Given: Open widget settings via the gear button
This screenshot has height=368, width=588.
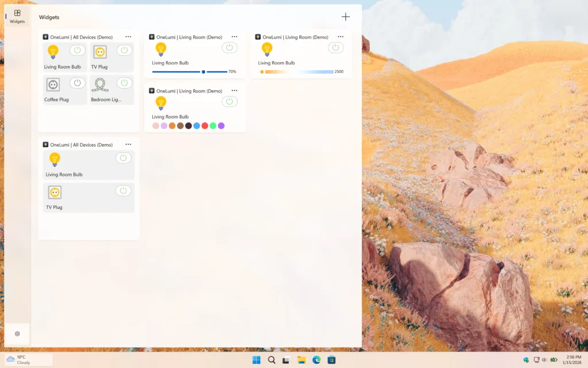Looking at the screenshot, I should coord(17,333).
